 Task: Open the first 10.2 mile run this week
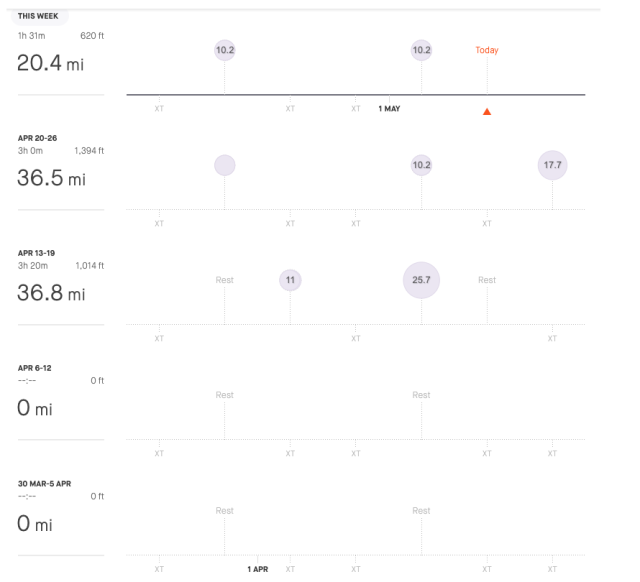224,50
